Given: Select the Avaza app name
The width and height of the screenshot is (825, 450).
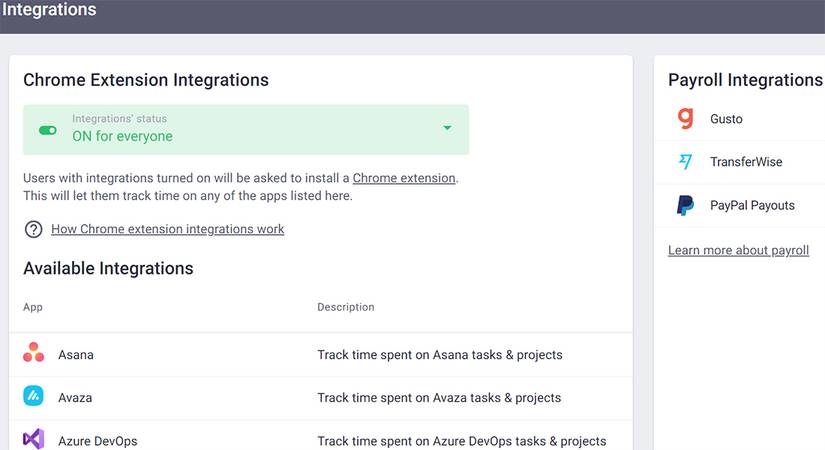Looking at the screenshot, I should (75, 398).
